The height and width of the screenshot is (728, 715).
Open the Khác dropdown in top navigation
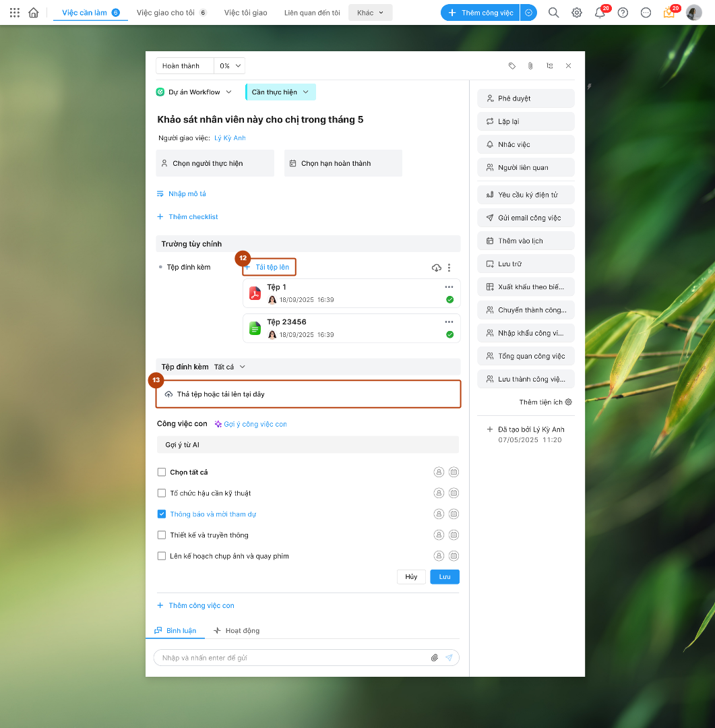371,13
